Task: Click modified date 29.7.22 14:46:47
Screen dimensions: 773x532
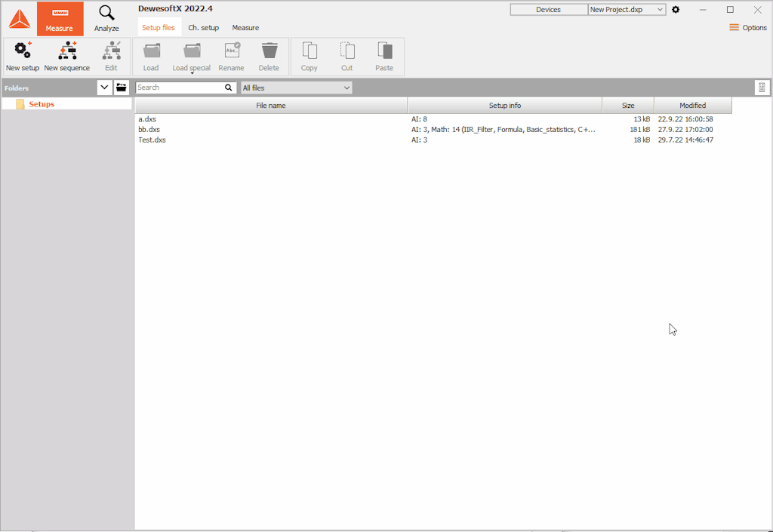Action: point(685,140)
